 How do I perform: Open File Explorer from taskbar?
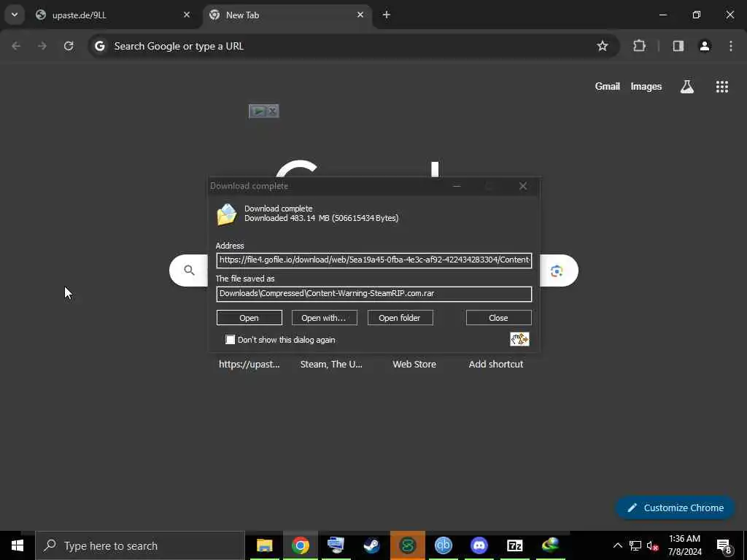pos(264,545)
